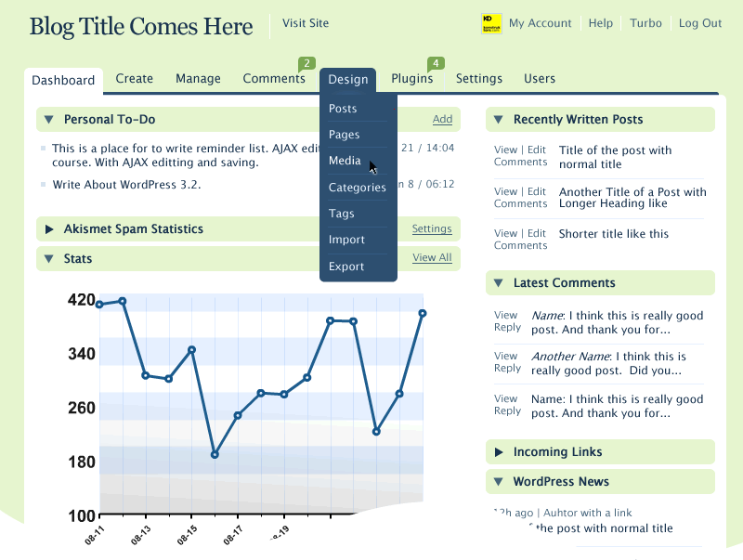Collapse the Latest Comments panel
Screen dimensions: 743x560
click(x=498, y=283)
